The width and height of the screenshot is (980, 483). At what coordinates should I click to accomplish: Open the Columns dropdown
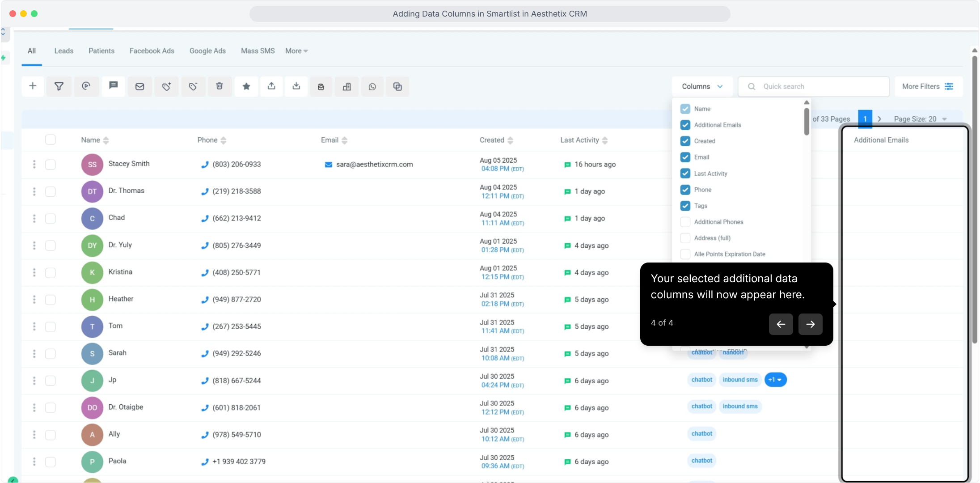click(702, 86)
